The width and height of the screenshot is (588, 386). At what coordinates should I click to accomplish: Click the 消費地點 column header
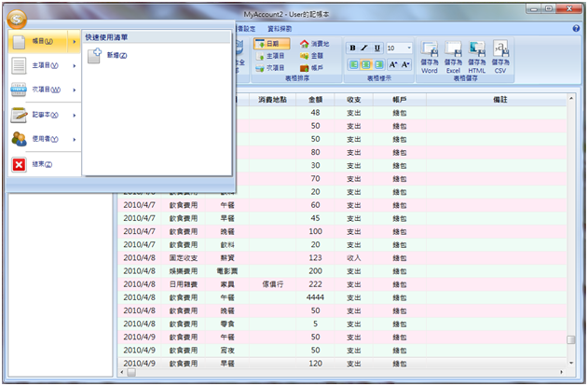(x=272, y=100)
